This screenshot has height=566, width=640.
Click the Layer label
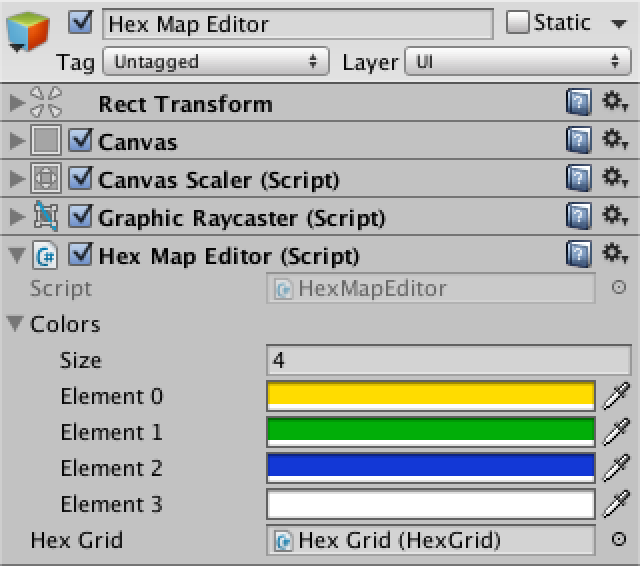point(370,63)
